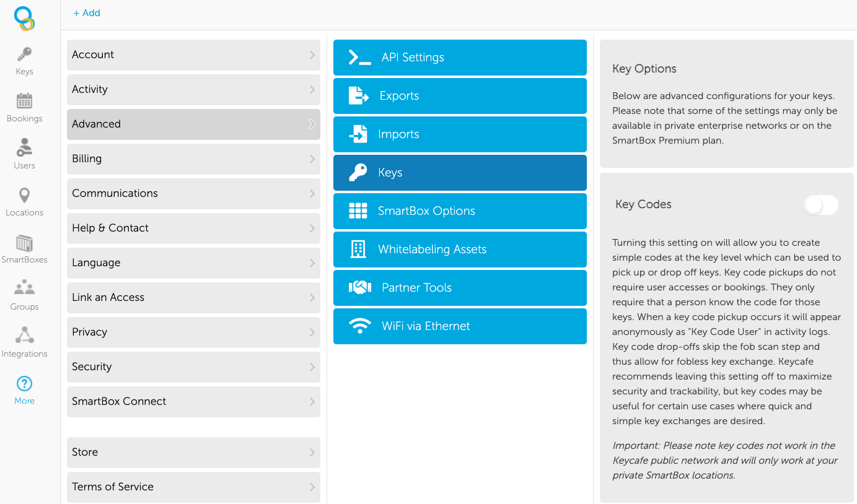Open the Exports tile
The image size is (857, 504).
point(460,96)
